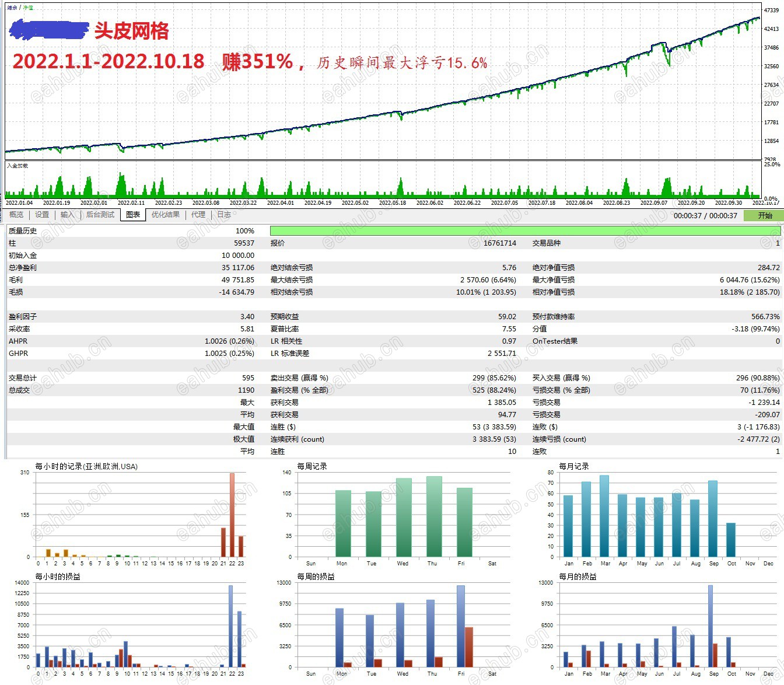Click the 最大净值亏损 value 6 044.76 (15.62%)
This screenshot has height=685, width=784.
(x=750, y=280)
